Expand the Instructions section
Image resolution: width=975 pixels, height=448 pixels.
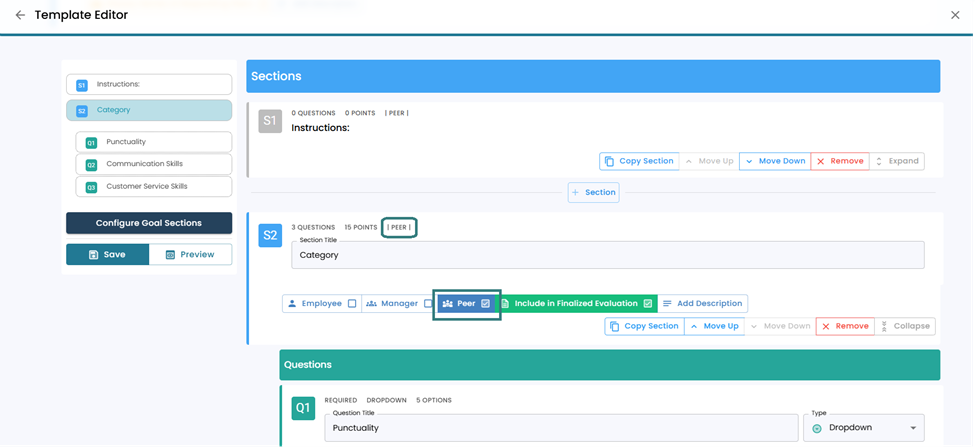(x=897, y=161)
